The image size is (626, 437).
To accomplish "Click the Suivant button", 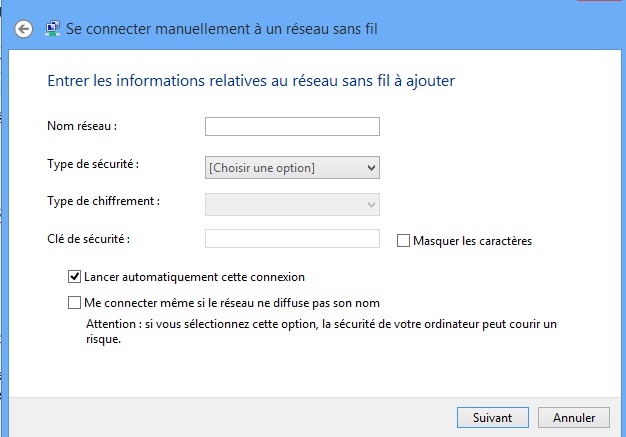I will tap(493, 417).
